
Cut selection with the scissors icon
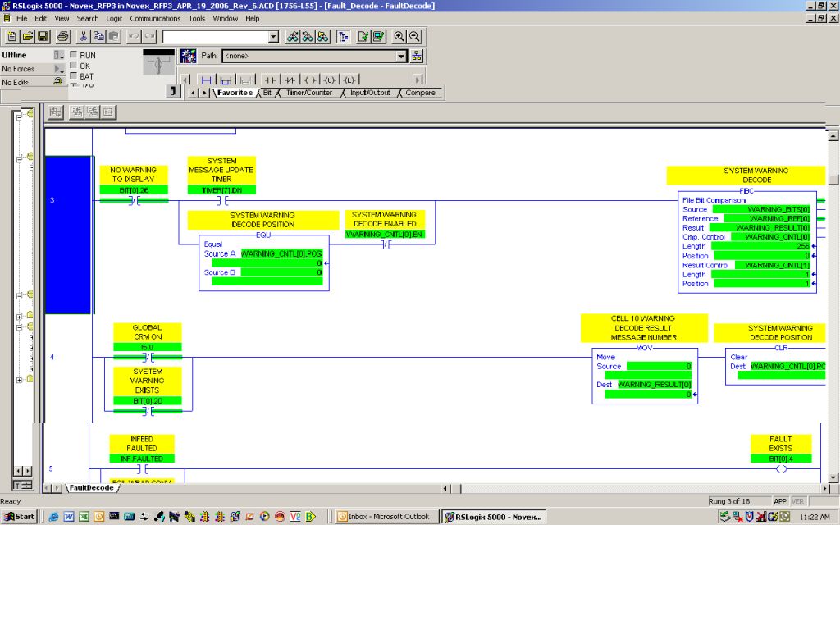[x=83, y=36]
